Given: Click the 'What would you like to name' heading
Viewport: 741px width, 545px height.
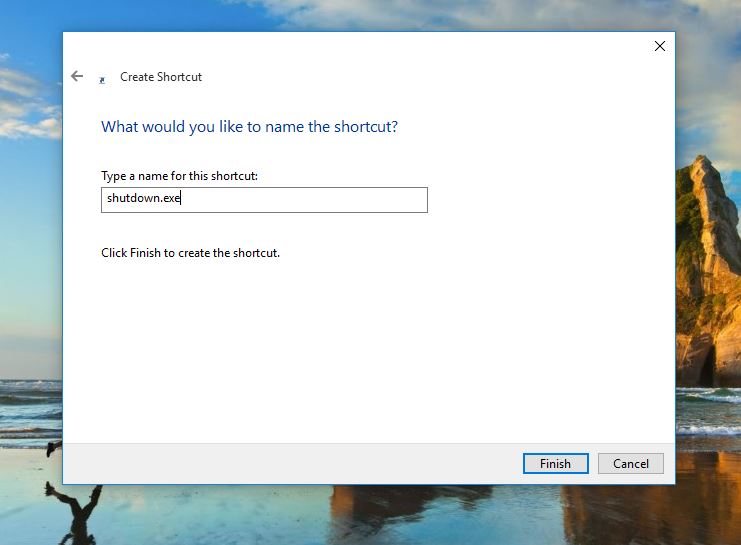Looking at the screenshot, I should point(249,127).
